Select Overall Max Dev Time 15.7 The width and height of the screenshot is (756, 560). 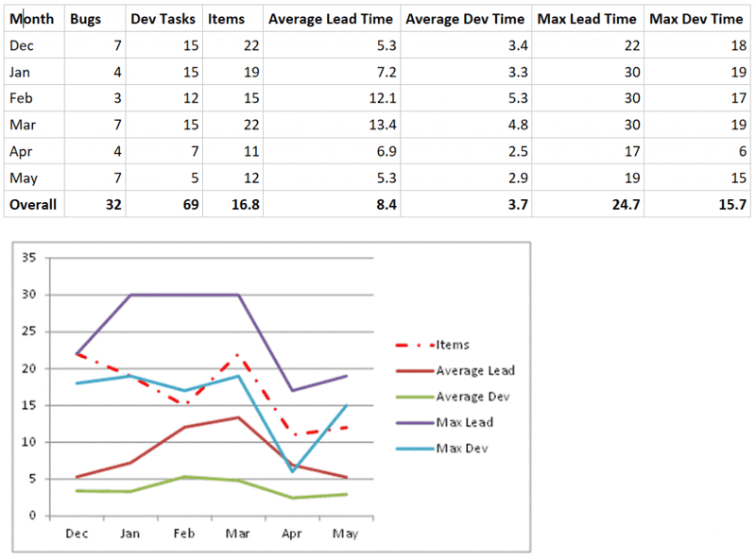coord(697,204)
